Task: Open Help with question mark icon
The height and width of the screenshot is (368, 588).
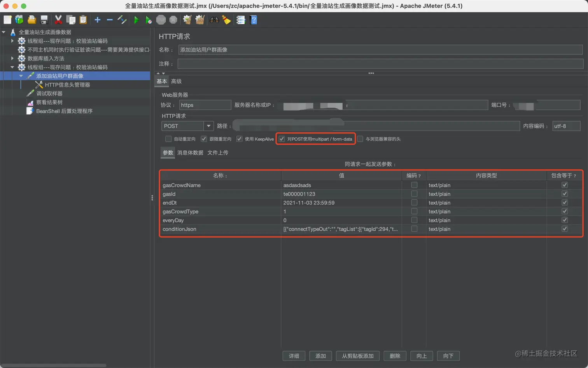Action: tap(254, 19)
